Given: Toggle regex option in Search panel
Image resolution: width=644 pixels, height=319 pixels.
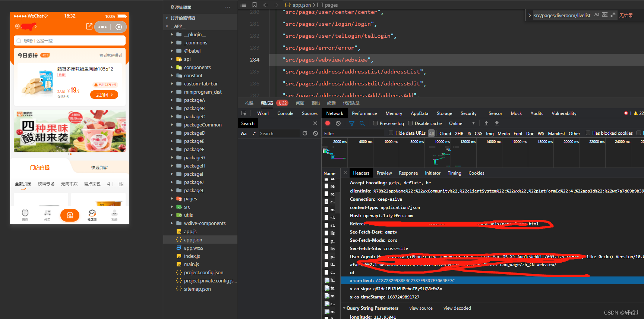Looking at the screenshot, I should point(255,133).
